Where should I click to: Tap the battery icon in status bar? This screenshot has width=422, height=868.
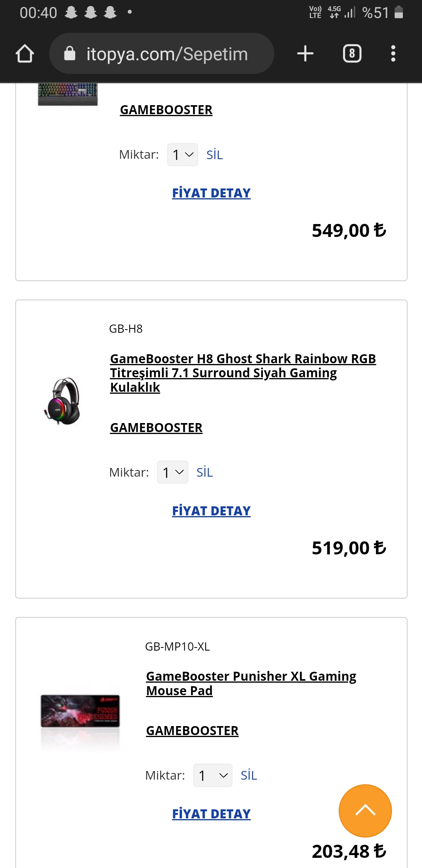[x=399, y=13]
